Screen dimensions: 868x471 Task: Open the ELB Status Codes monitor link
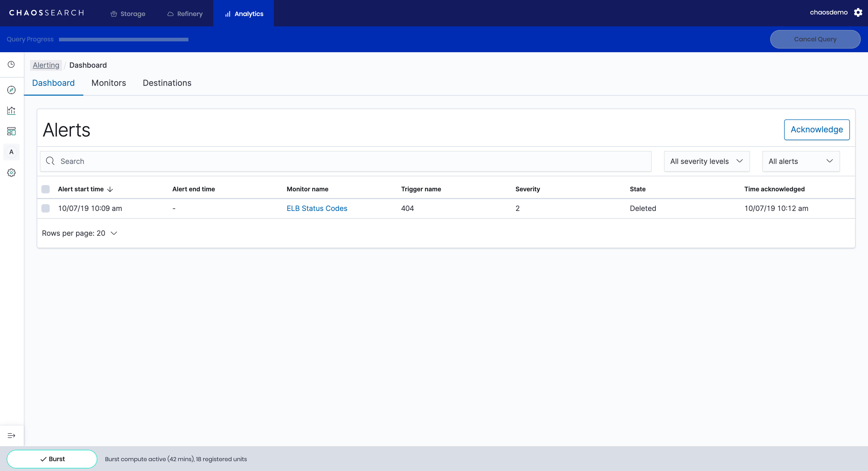coord(317,208)
